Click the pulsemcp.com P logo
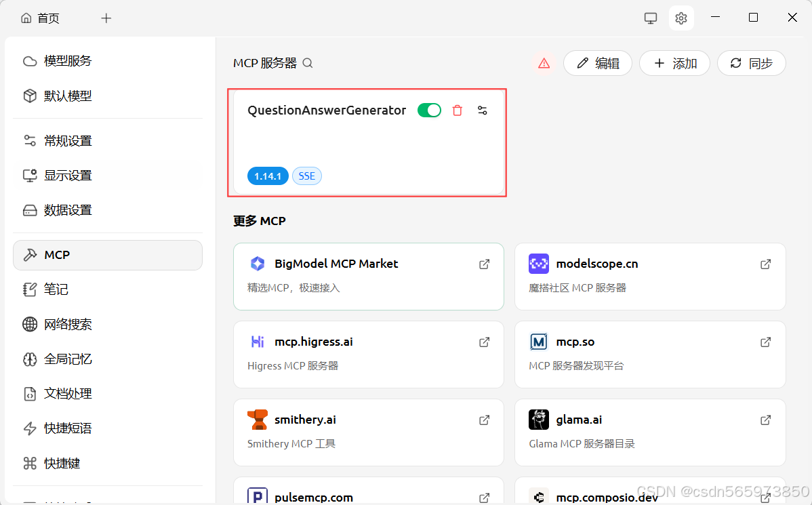812x505 pixels. (x=258, y=496)
